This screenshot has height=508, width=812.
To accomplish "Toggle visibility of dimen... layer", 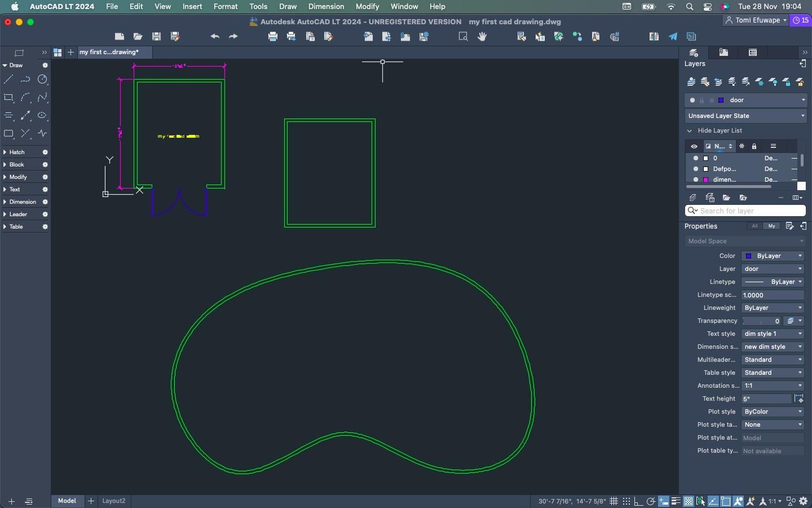I will coord(695,179).
